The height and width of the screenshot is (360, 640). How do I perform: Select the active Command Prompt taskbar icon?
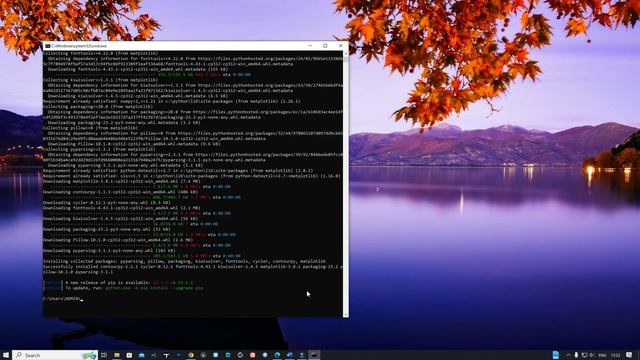coord(314,355)
